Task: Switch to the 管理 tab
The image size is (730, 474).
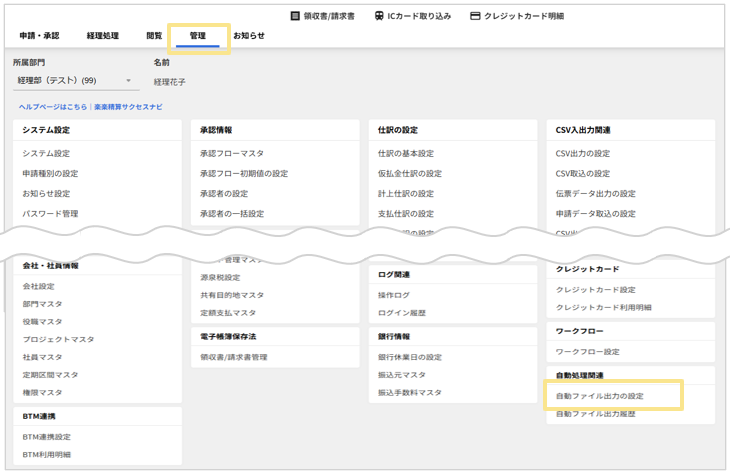Action: pos(197,36)
